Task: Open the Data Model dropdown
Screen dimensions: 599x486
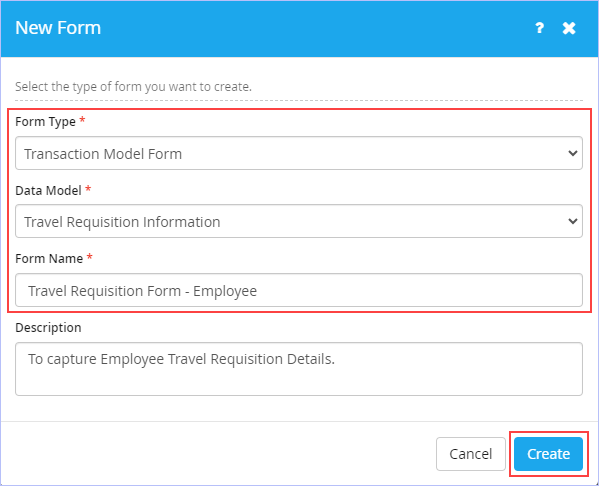Action: pos(299,221)
